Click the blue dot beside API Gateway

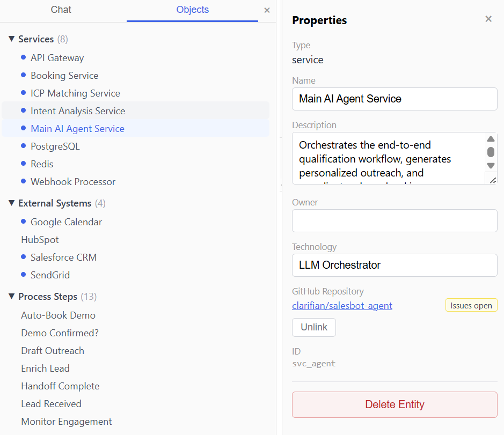(22, 58)
